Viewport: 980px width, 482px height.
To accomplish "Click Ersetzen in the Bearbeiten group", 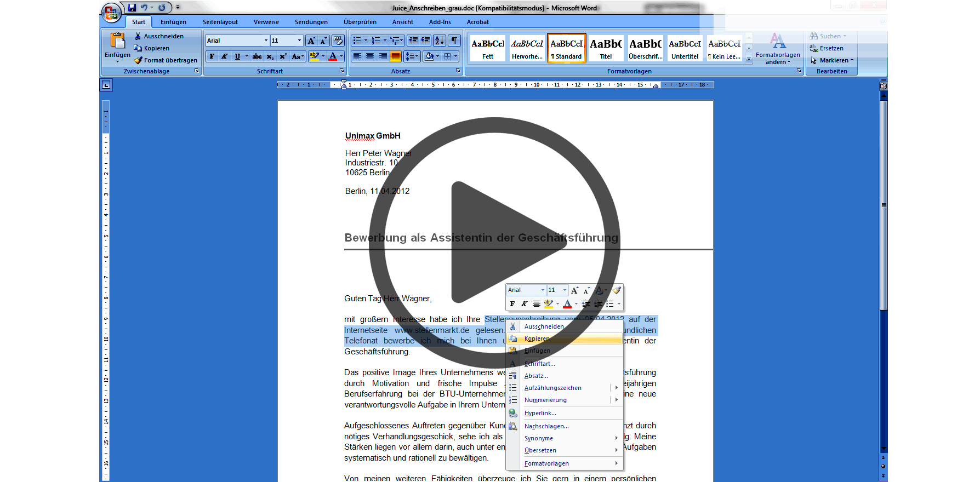I will 831,48.
